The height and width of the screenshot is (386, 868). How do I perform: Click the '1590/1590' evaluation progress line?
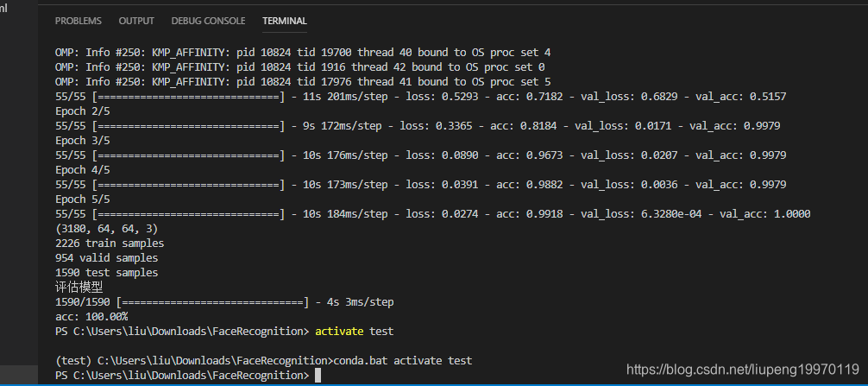click(x=224, y=302)
